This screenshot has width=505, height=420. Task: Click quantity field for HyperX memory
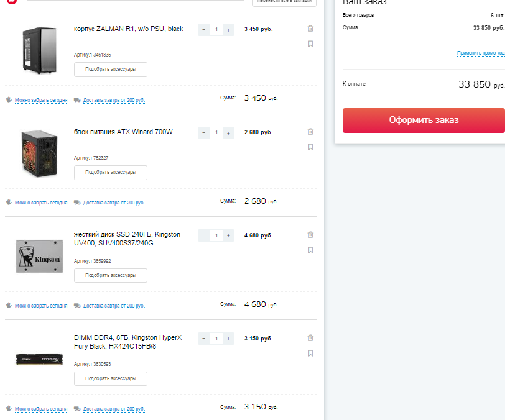pos(216,339)
